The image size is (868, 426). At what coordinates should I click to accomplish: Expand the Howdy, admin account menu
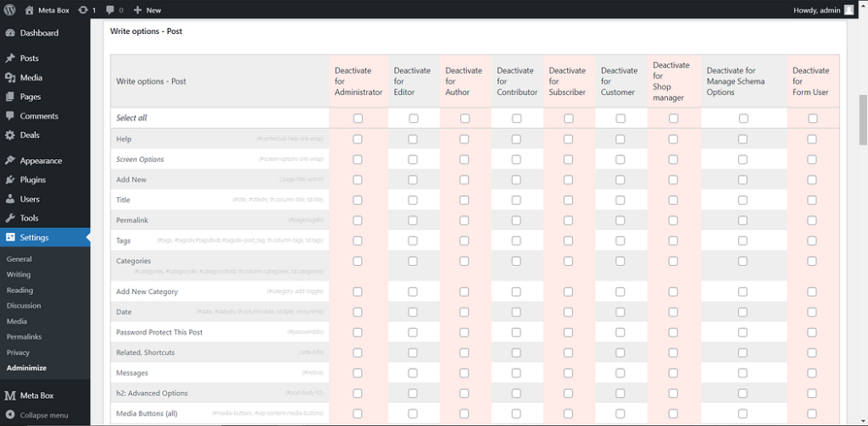[x=816, y=10]
